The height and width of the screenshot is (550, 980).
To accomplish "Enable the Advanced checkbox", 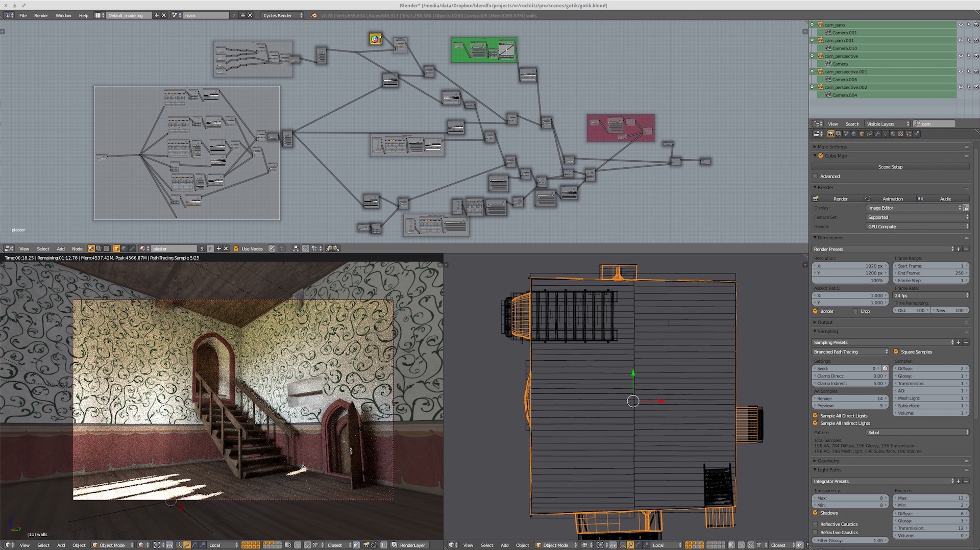I will click(x=816, y=176).
